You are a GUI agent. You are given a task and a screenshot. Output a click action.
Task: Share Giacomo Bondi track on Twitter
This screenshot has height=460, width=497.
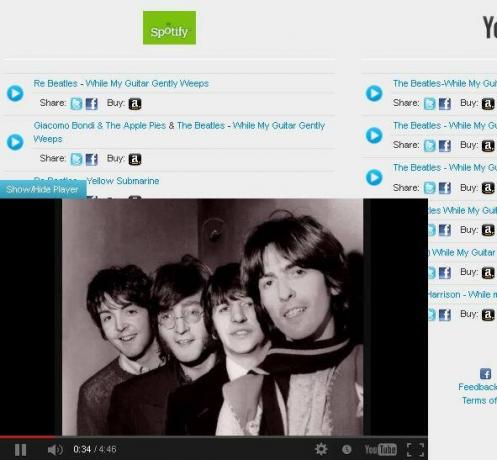tap(76, 159)
